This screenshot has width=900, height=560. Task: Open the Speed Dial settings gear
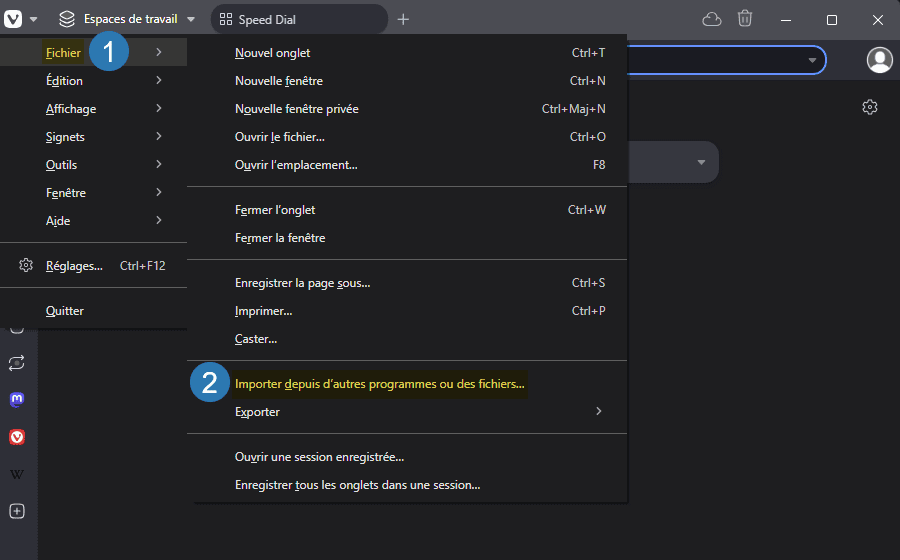pos(870,107)
